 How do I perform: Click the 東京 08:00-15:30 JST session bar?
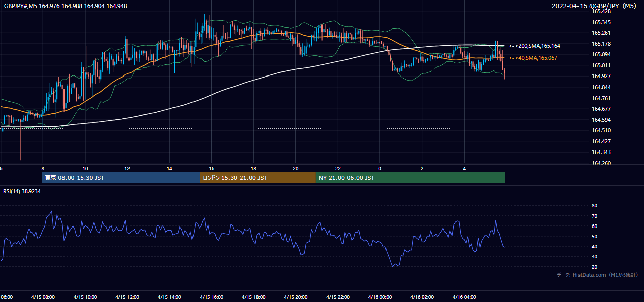121,178
